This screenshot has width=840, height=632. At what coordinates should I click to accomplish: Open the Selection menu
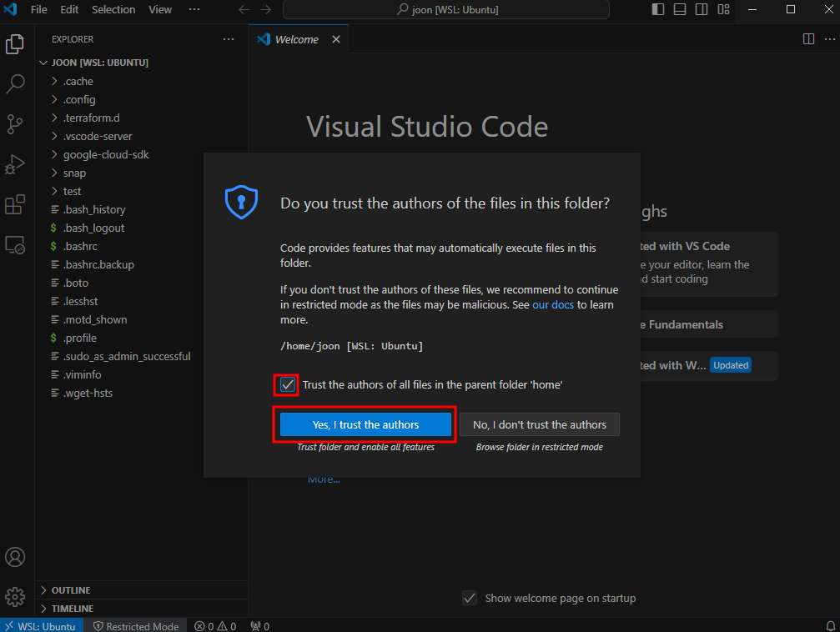pos(113,10)
